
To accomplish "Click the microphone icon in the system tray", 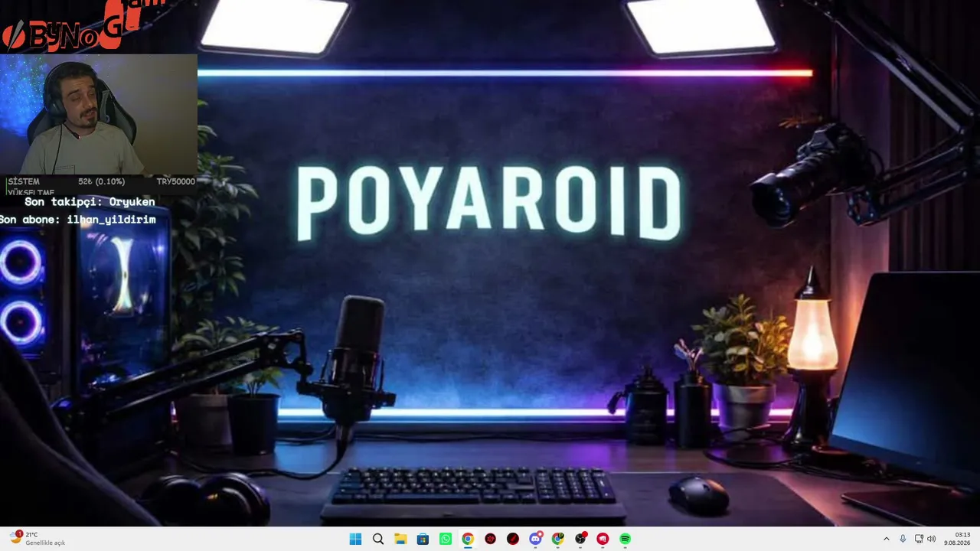I will point(903,539).
